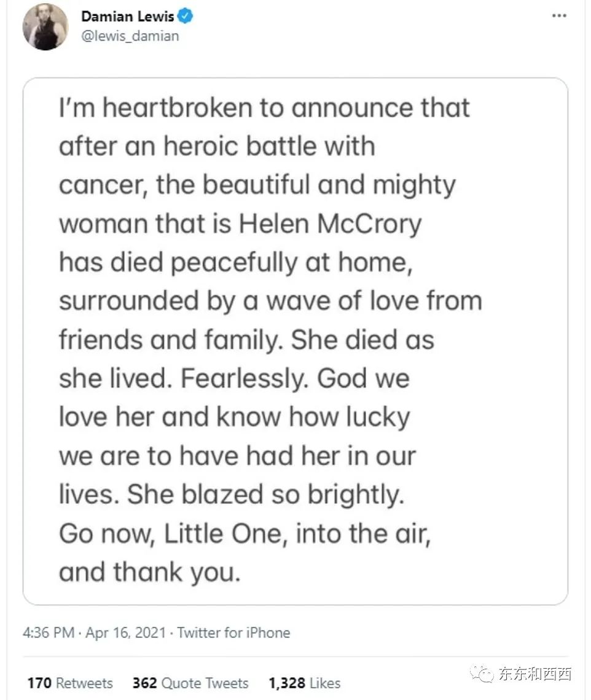Screen dimensions: 591x700
Task: Click the blue verified badge
Action: [x=186, y=17]
